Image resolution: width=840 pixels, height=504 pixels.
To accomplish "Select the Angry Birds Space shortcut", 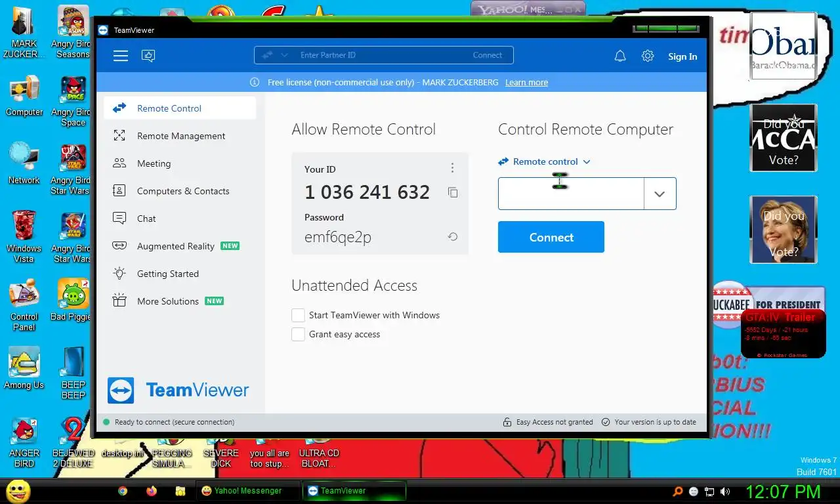I will (x=72, y=101).
